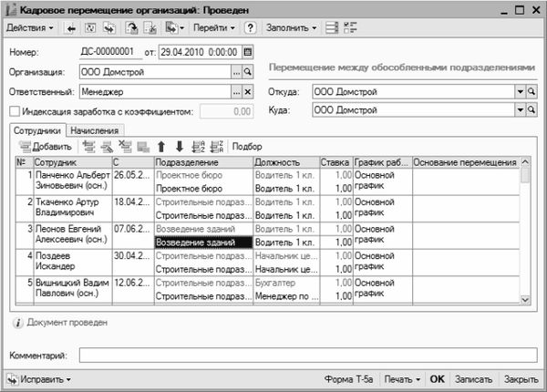Click date cell 12.06.2... for Вишницкий
This screenshot has width=547, height=392.
[133, 290]
